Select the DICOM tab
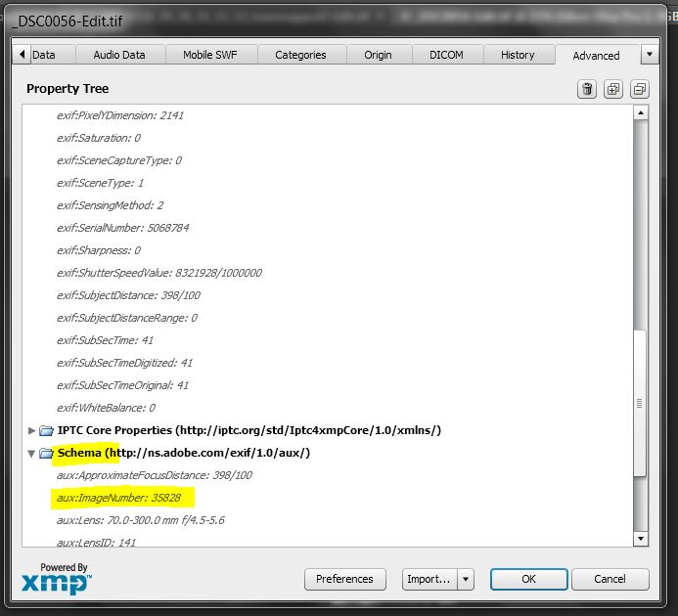 coord(446,55)
